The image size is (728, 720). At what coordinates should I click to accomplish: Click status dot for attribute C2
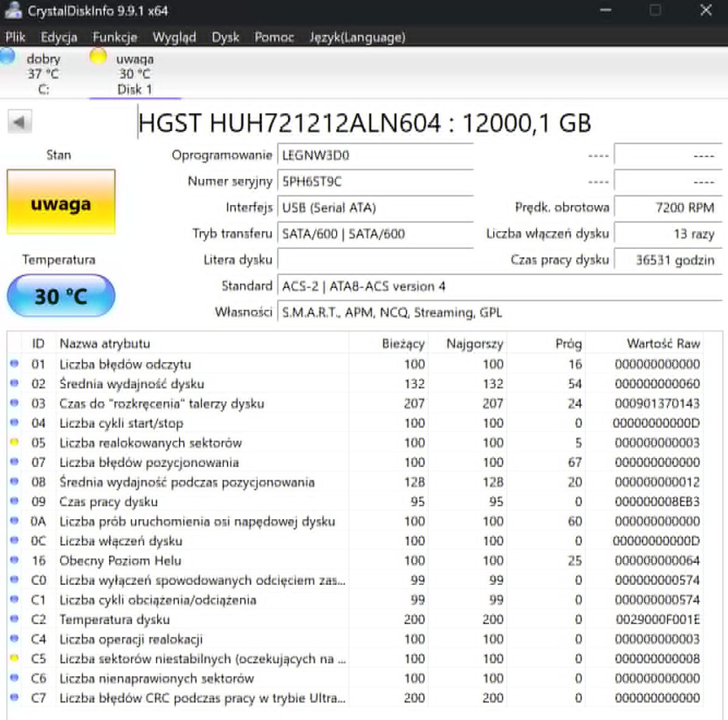tap(14, 619)
